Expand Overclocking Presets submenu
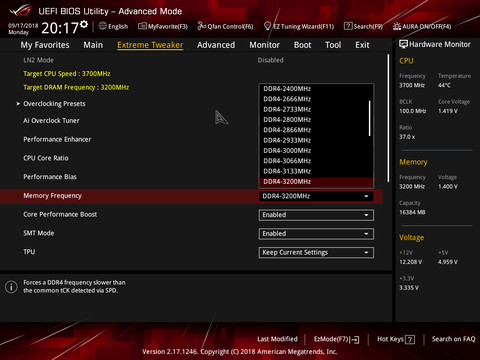The width and height of the screenshot is (480, 360). pos(54,104)
